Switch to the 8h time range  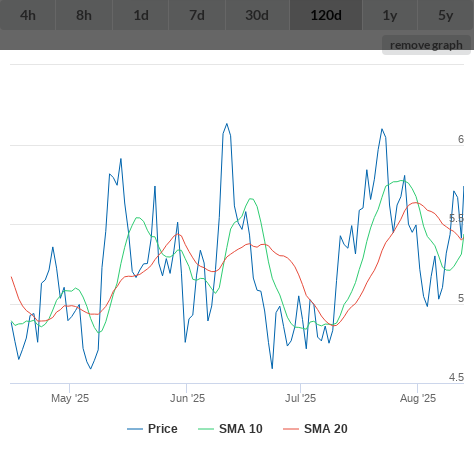coord(84,15)
